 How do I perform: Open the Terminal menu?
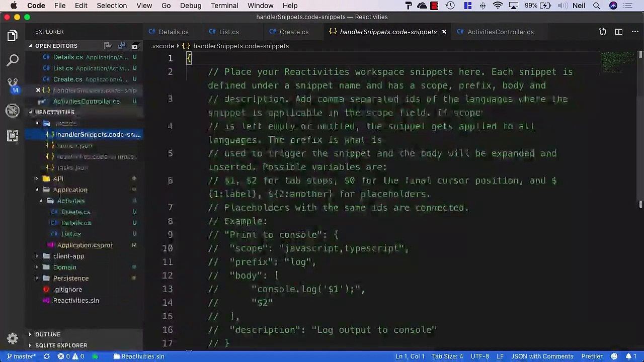pos(224,6)
